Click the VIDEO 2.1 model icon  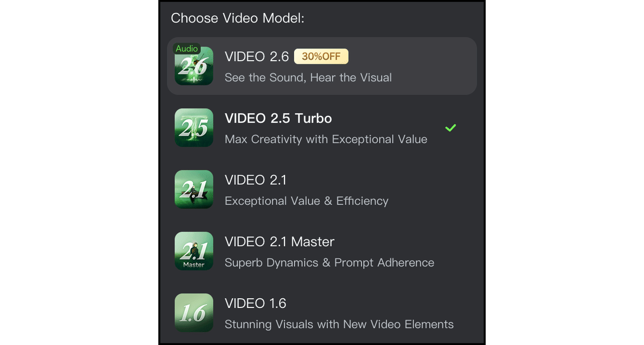[194, 189]
